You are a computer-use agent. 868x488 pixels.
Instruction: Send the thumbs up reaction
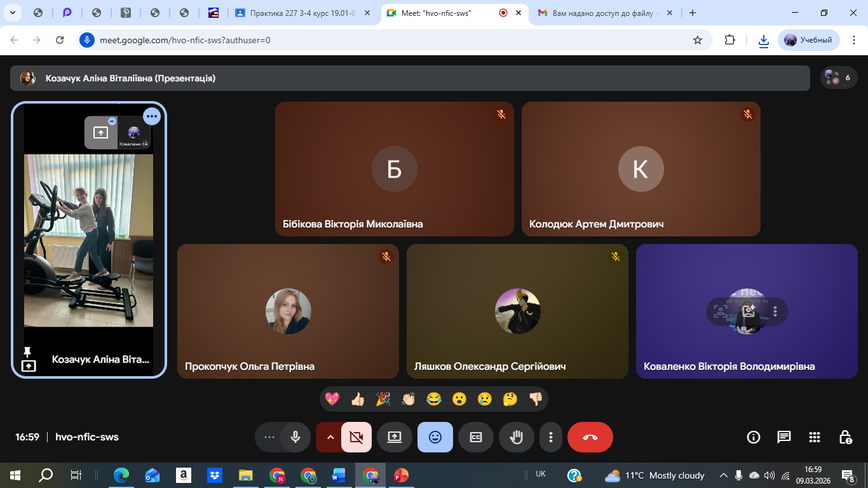(358, 399)
